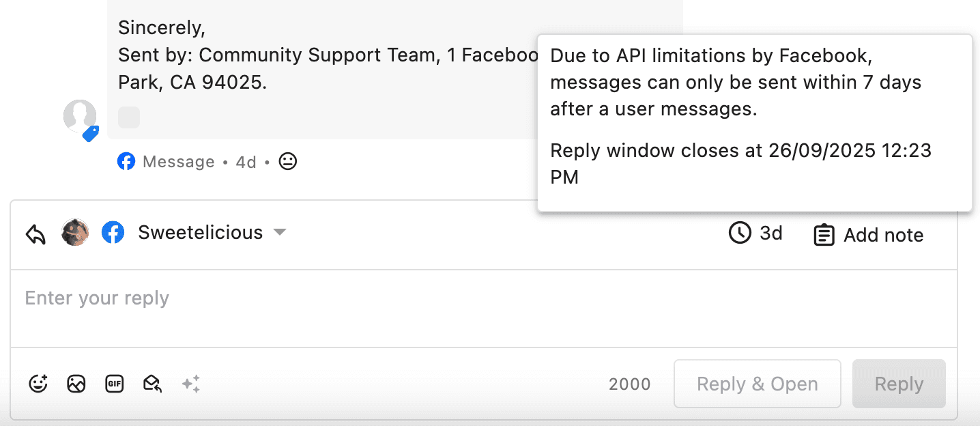Click the AI sparkle assist icon
The width and height of the screenshot is (980, 426).
pos(191,384)
